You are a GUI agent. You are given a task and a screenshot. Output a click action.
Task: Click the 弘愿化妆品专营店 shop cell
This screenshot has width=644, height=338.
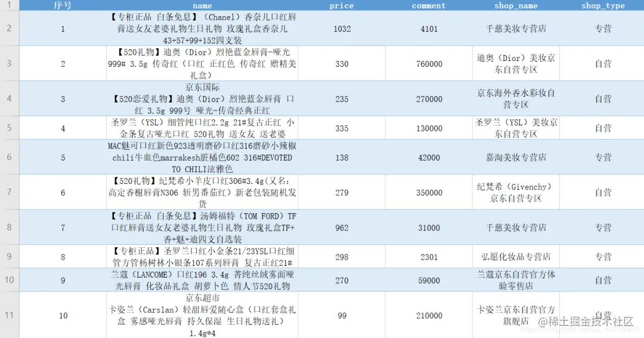516,257
